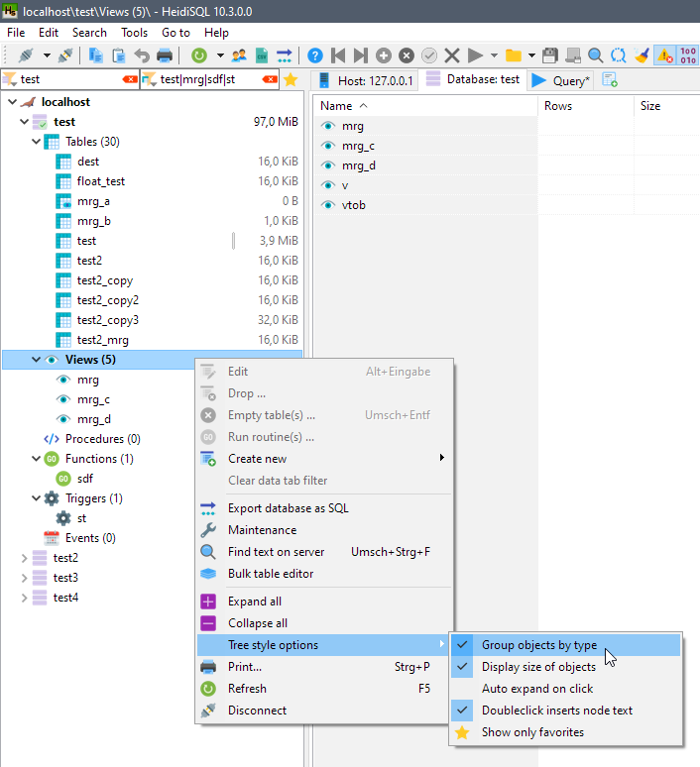
Task: Click the Import CSV file icon
Action: pyautogui.click(x=262, y=55)
